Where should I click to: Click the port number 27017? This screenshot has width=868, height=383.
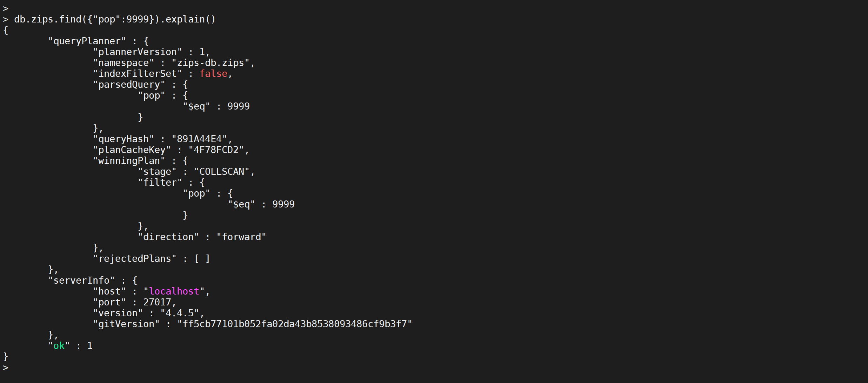point(157,302)
